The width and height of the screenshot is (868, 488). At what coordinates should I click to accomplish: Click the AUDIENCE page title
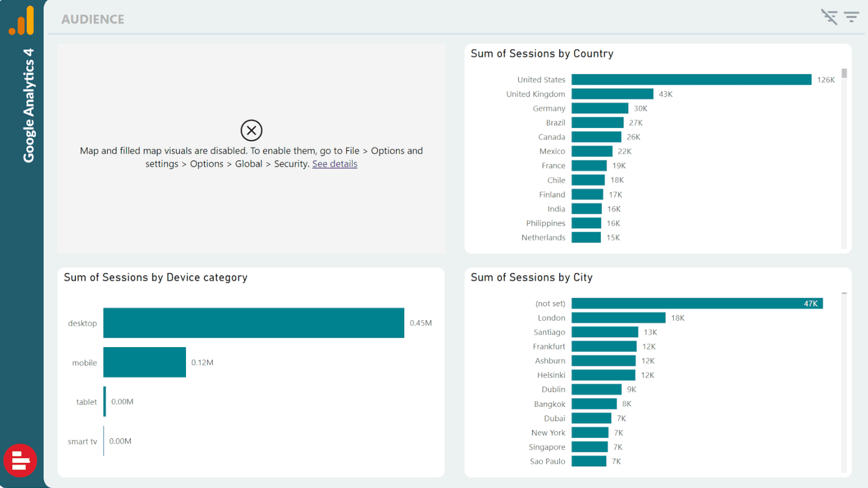pyautogui.click(x=93, y=19)
